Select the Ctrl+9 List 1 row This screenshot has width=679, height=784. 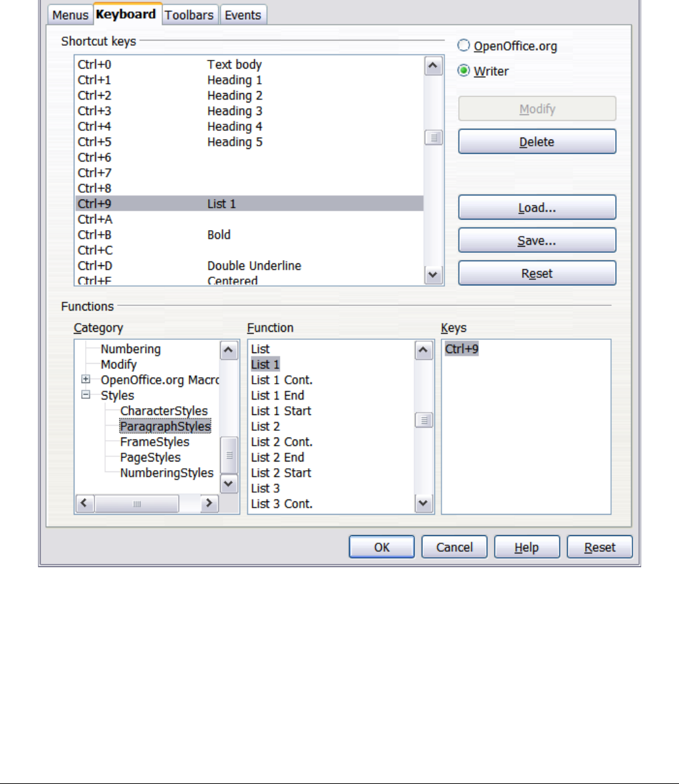pyautogui.click(x=249, y=203)
